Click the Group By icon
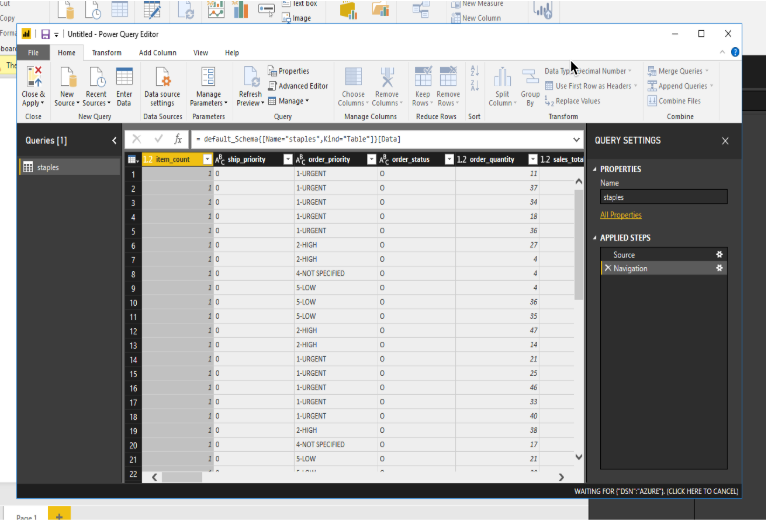The width and height of the screenshot is (767, 522). pyautogui.click(x=530, y=77)
